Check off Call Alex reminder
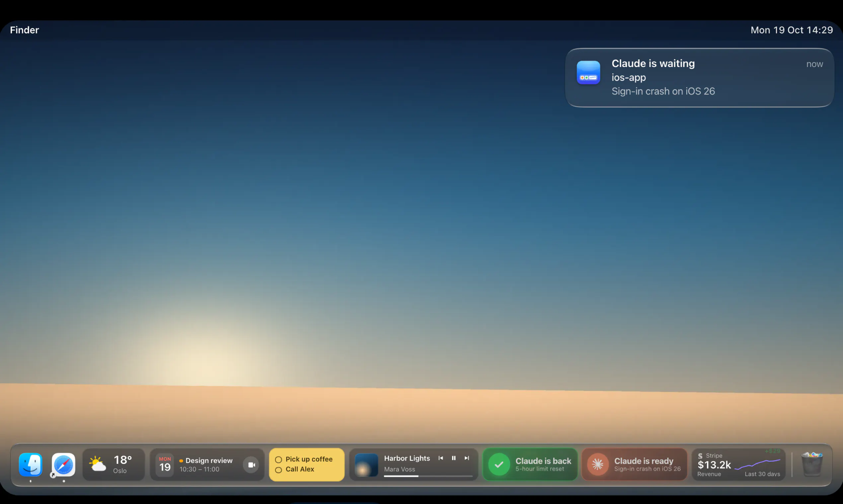843x504 pixels. [278, 470]
